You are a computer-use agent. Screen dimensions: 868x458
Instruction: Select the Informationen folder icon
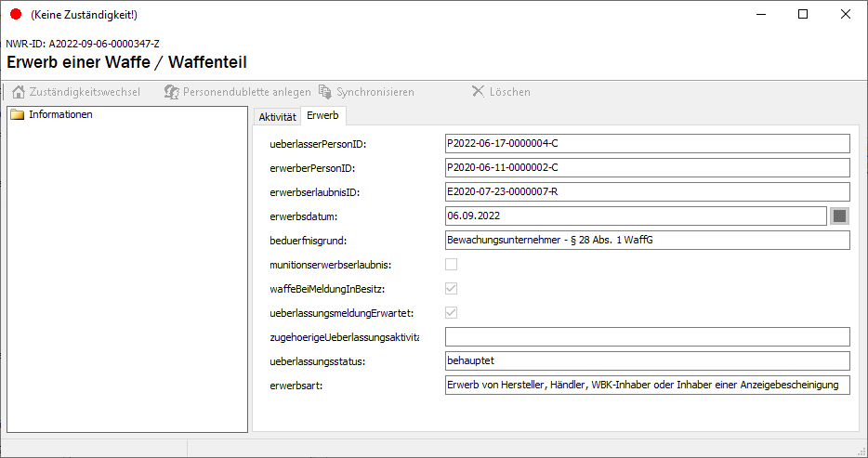point(17,115)
